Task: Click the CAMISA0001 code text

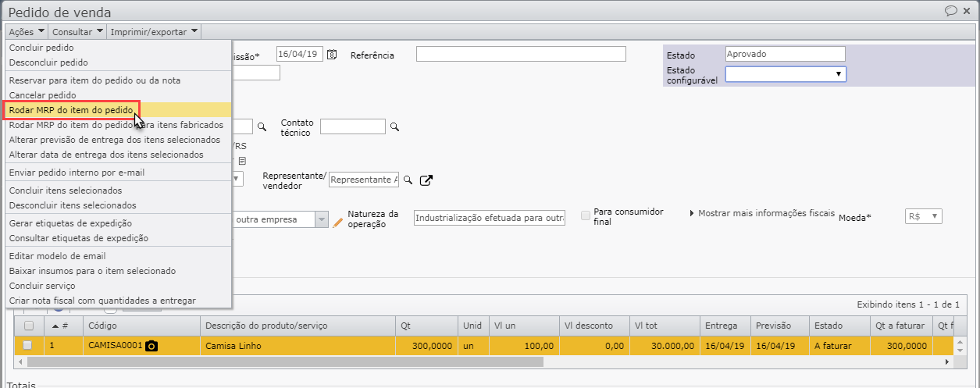Action: [115, 346]
